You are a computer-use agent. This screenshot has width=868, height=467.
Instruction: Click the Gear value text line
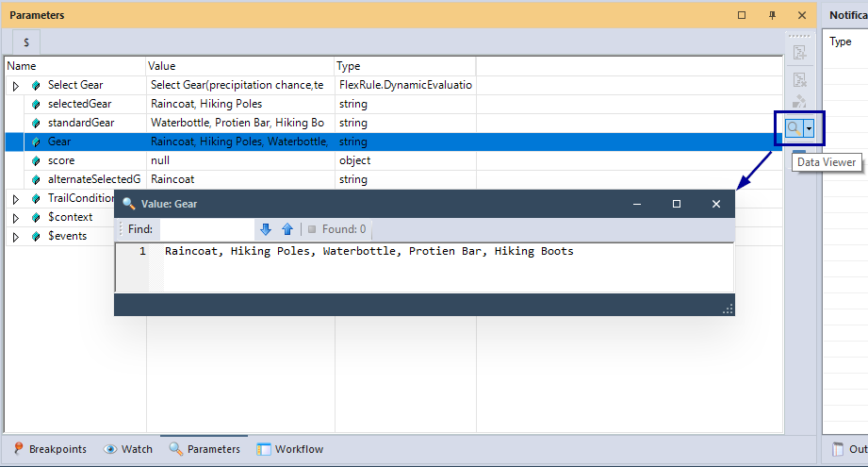click(369, 252)
